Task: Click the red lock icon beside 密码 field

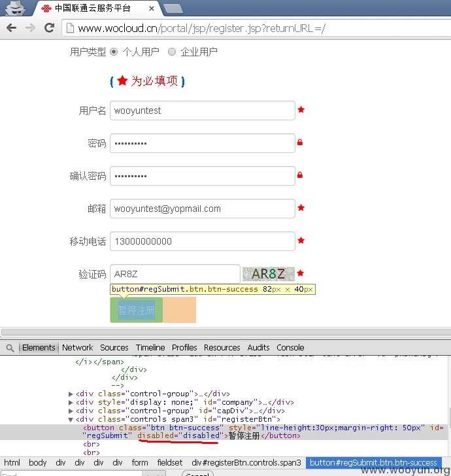Action: [300, 142]
